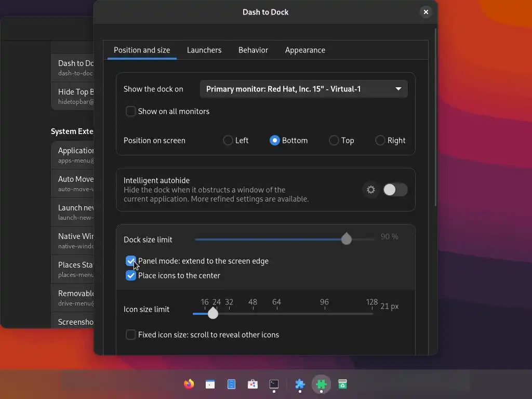
Task: Select Places Status row in Extensions window
Action: tap(72, 269)
